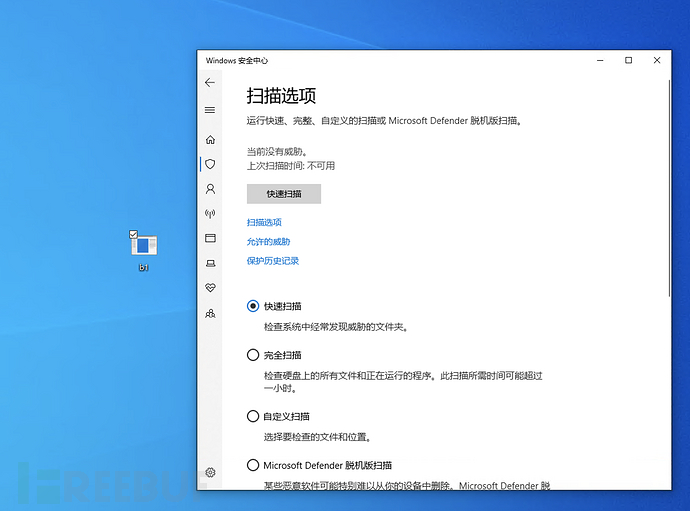Start scan with 快速扫描 button
Image resolution: width=690 pixels, height=511 pixels.
click(284, 194)
